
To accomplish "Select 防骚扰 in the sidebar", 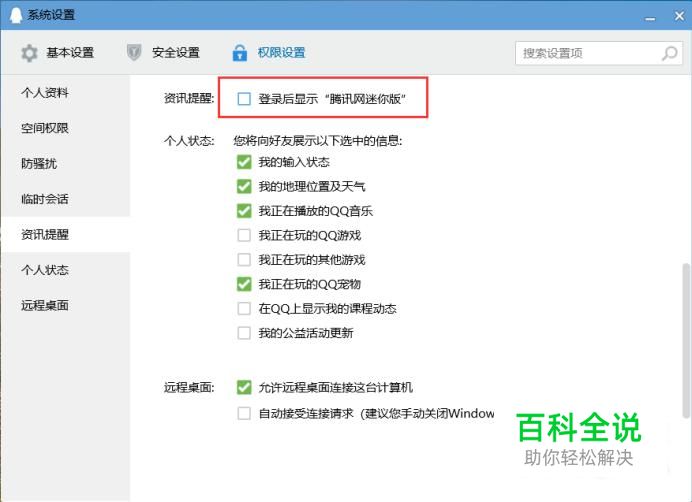I will click(65, 163).
